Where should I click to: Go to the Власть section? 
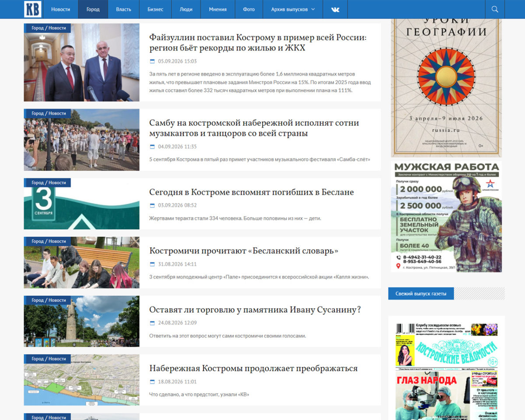click(x=123, y=9)
